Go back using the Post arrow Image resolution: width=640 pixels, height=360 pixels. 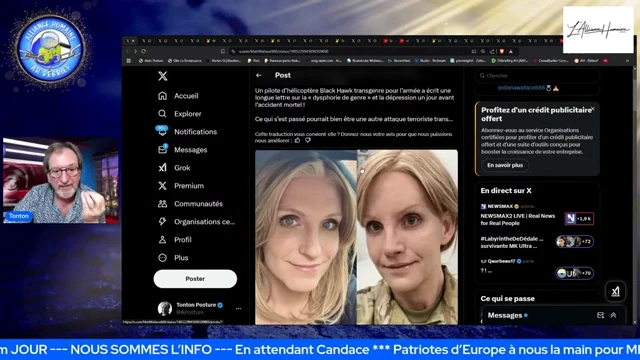pyautogui.click(x=259, y=76)
